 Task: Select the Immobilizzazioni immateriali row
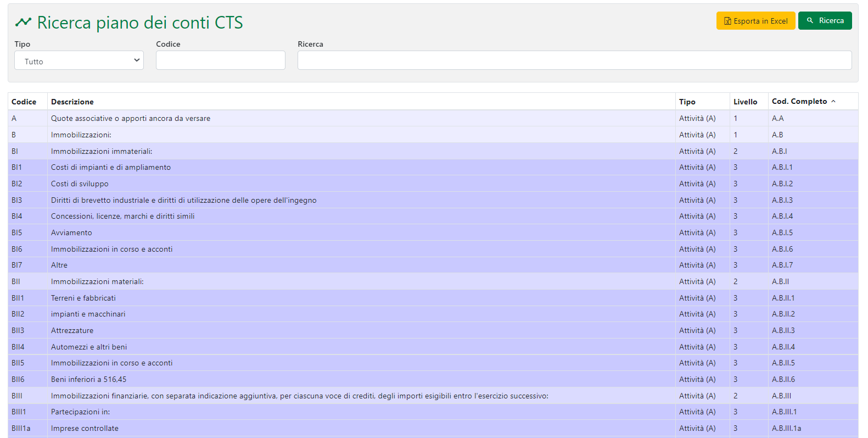102,151
